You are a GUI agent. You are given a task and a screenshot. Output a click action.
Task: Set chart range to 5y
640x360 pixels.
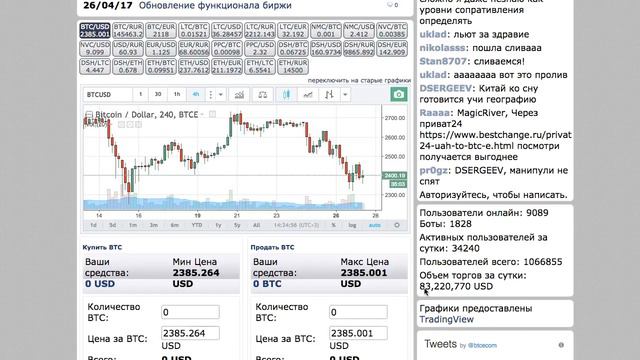[x=237, y=225]
